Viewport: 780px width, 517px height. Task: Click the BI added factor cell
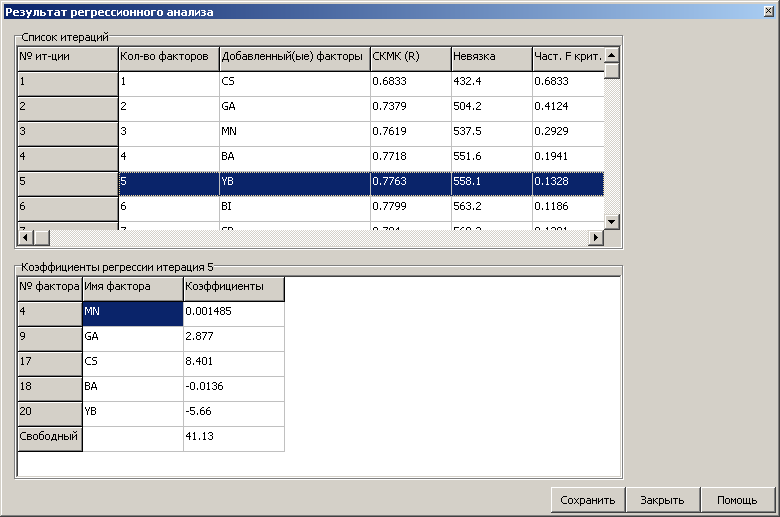pos(295,208)
